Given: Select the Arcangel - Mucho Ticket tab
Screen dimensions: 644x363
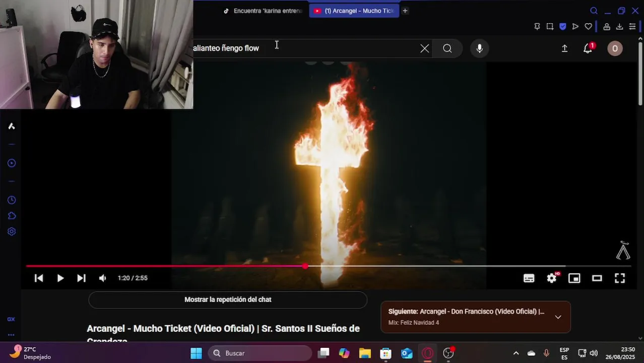Looking at the screenshot, I should point(354,11).
